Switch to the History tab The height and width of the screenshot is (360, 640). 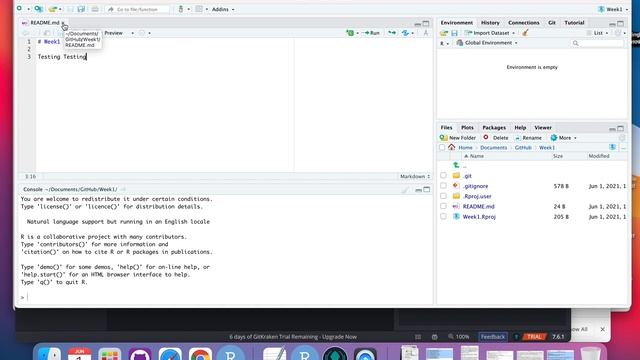[490, 23]
